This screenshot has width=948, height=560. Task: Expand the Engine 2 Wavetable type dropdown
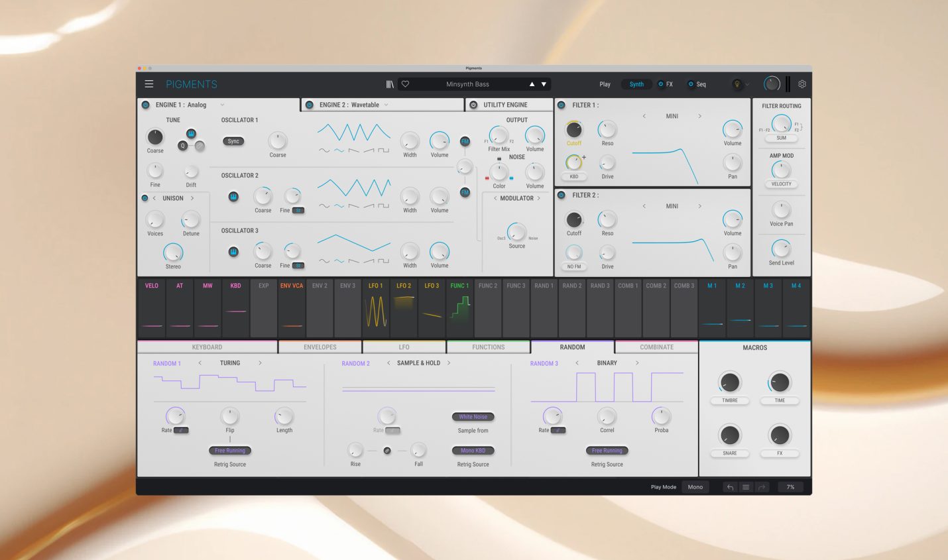point(386,105)
